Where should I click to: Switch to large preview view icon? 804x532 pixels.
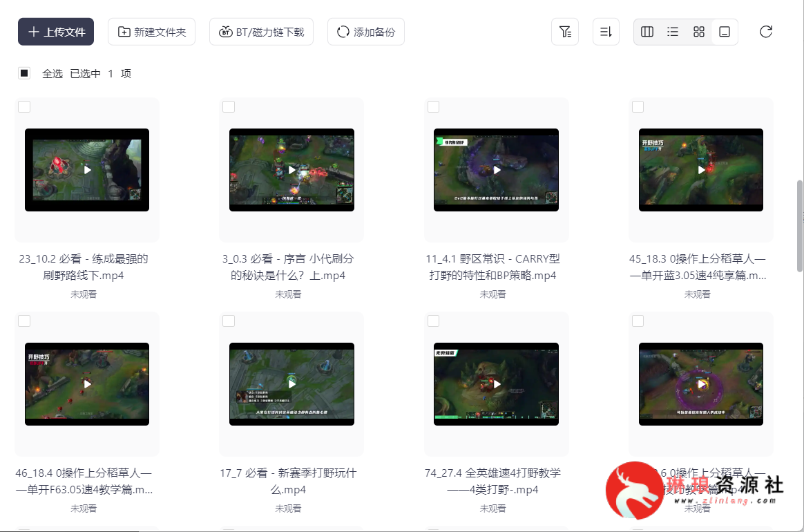tap(725, 32)
